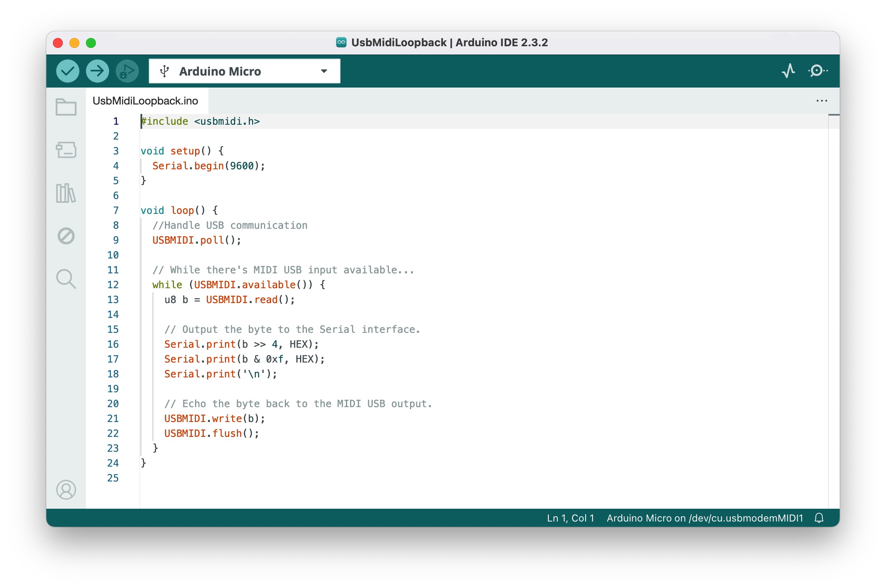Screen dimensions: 886x588
Task: Open the Boards Manager panel
Action: point(66,150)
